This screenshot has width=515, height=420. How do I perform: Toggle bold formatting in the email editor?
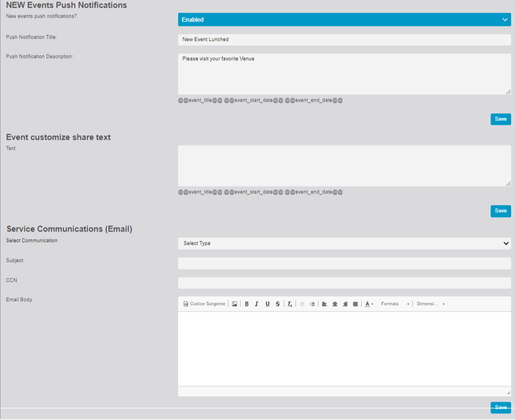pyautogui.click(x=247, y=304)
